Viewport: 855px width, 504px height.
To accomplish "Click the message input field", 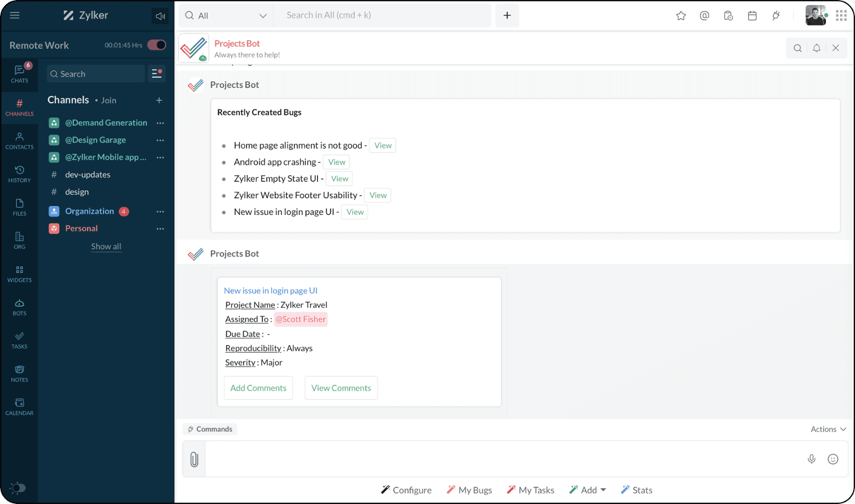I will [x=502, y=459].
